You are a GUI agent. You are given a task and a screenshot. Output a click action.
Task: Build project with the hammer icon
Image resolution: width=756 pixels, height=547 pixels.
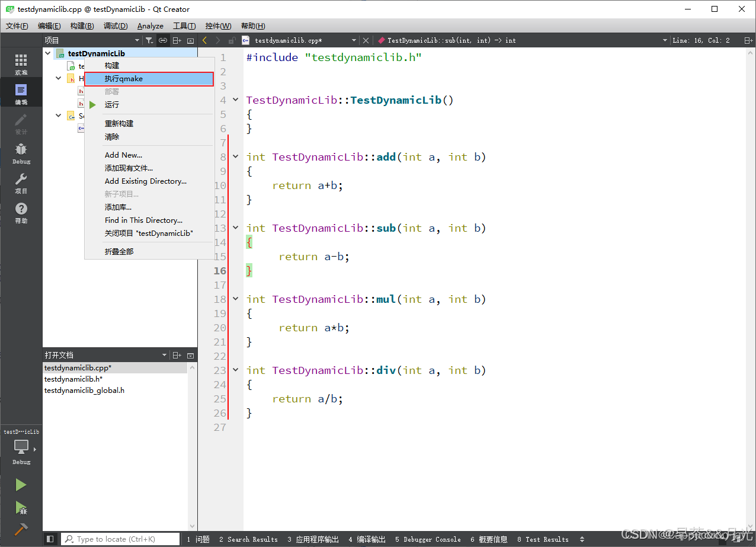pos(21,529)
